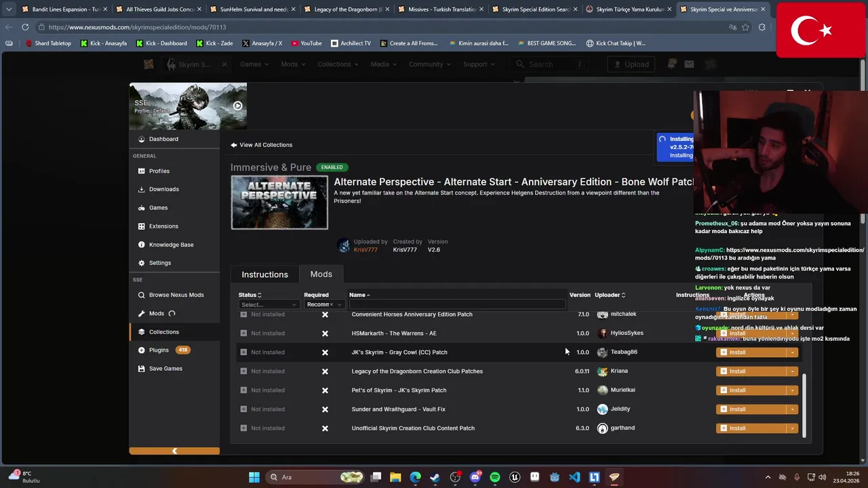Toggle status icon for JK's Skyrim Gray Cowl

(x=243, y=352)
